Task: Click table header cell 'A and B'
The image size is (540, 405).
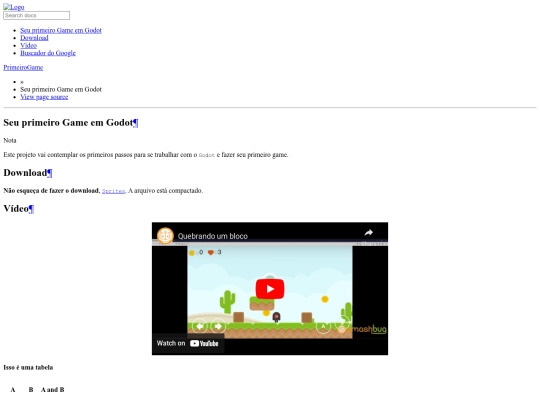Action: click(x=53, y=390)
